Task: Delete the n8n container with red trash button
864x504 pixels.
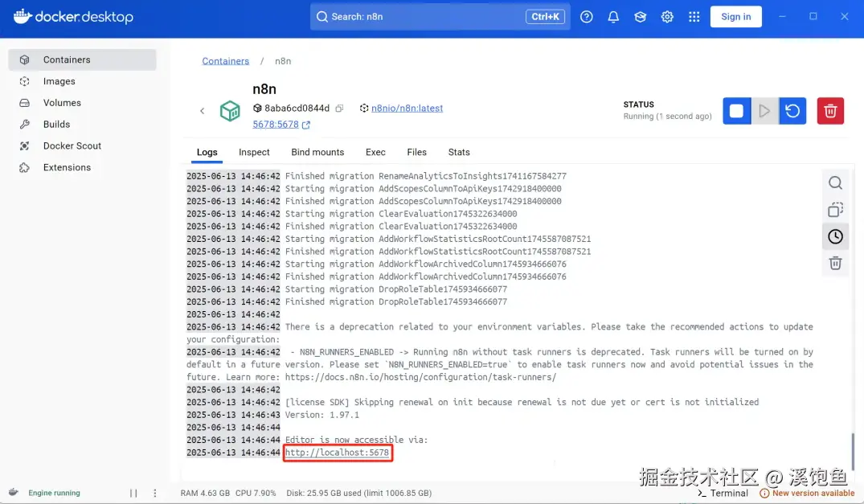Action: pyautogui.click(x=829, y=111)
